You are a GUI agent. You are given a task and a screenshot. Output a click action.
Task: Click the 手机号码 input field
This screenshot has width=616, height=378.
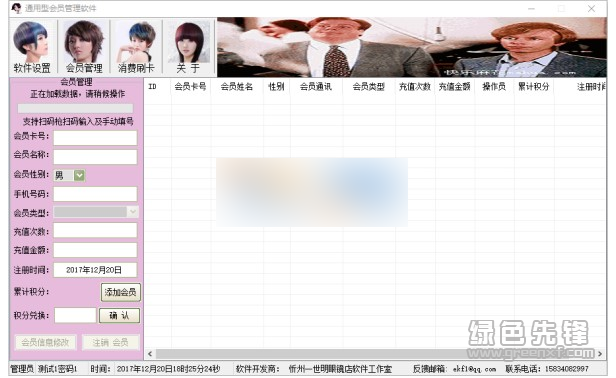(x=95, y=194)
